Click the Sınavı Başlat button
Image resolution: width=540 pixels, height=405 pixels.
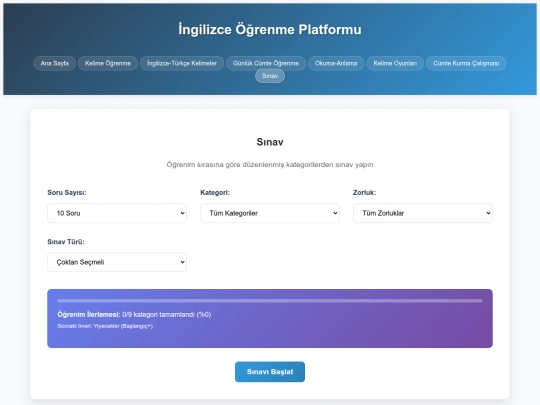pos(270,372)
